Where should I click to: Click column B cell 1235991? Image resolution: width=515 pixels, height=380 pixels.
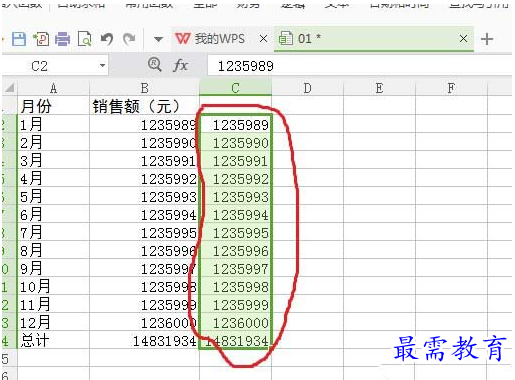(145, 161)
